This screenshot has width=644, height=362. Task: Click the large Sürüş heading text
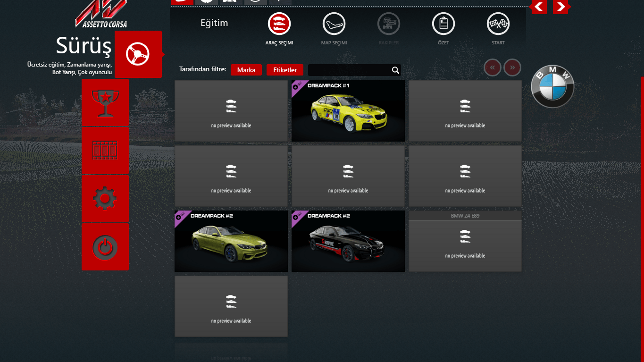tap(84, 45)
